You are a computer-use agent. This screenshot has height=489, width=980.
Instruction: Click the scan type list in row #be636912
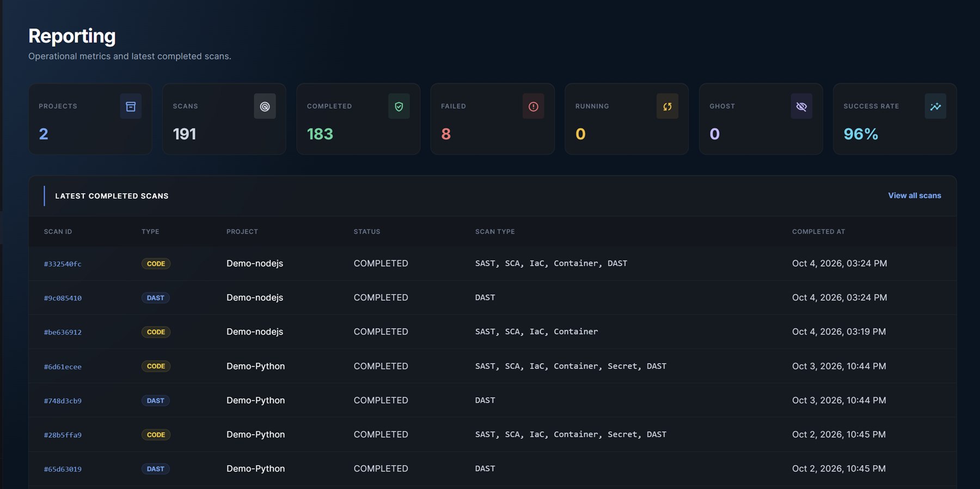click(536, 332)
